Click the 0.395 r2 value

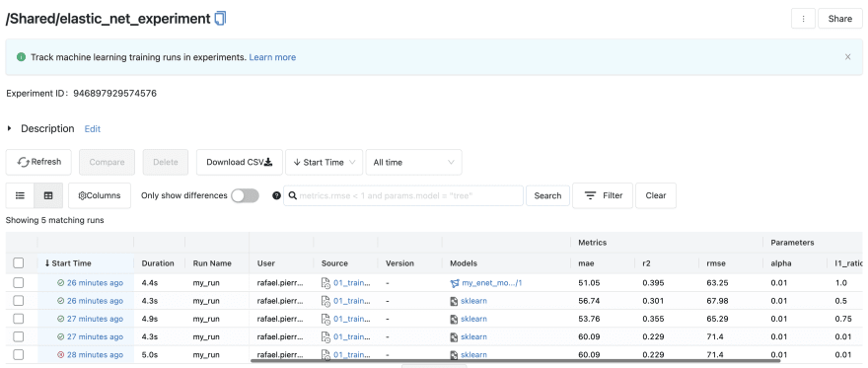(x=653, y=283)
